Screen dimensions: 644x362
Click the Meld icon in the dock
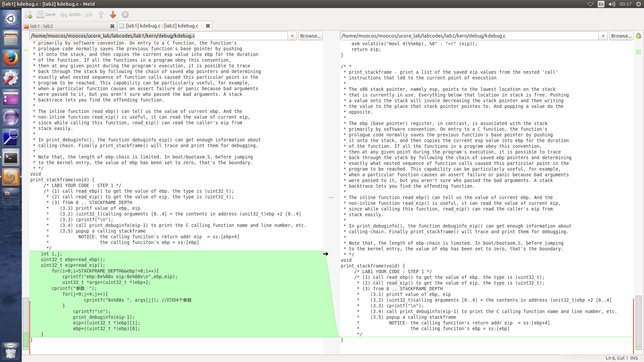pyautogui.click(x=11, y=177)
